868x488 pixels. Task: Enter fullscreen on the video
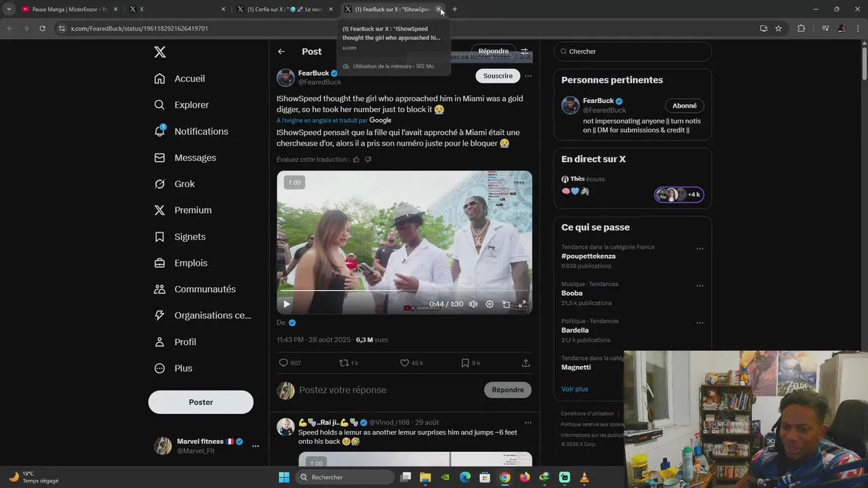click(522, 304)
